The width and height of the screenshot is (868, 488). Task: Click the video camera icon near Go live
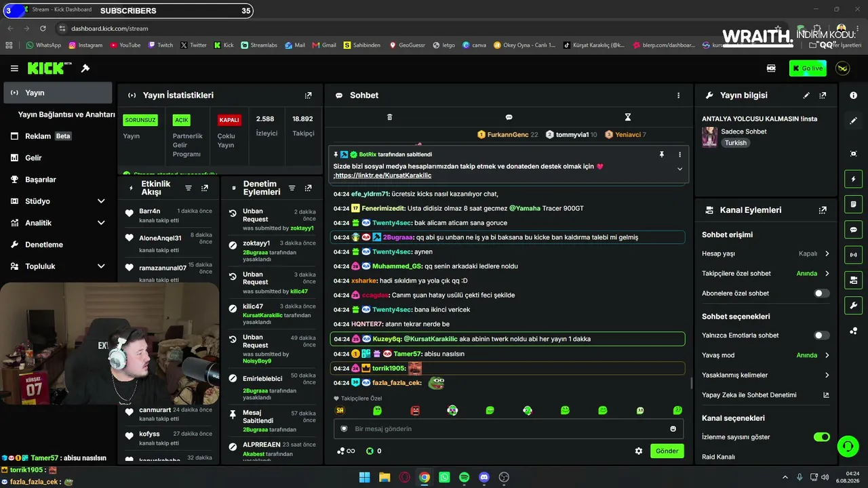(x=771, y=68)
